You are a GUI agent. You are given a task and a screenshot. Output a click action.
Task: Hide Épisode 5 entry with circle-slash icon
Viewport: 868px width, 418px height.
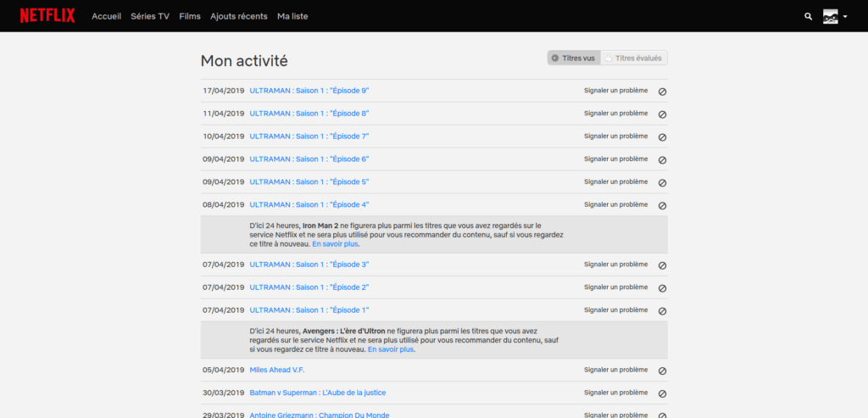662,182
